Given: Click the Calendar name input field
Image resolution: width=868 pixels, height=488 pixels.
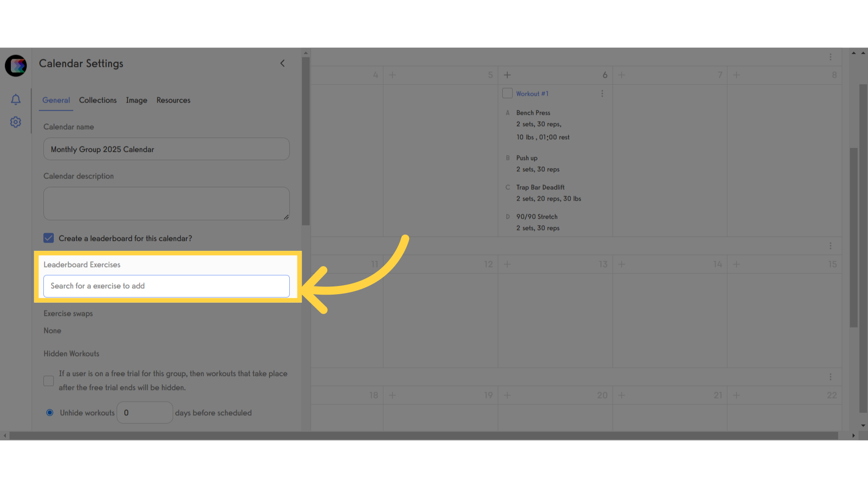Looking at the screenshot, I should pos(166,149).
